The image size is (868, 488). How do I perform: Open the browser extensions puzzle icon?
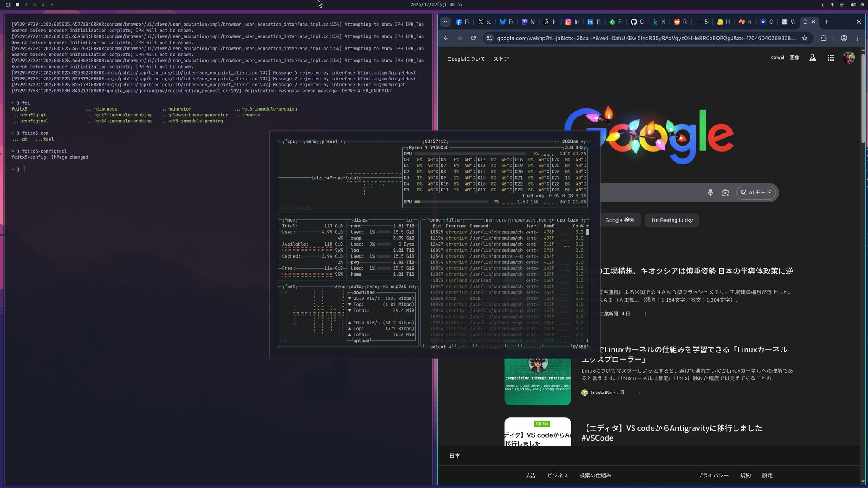tap(823, 38)
